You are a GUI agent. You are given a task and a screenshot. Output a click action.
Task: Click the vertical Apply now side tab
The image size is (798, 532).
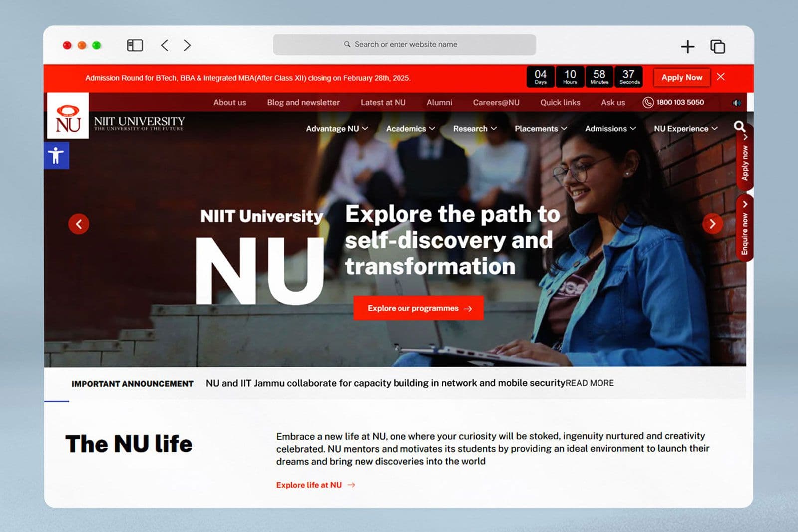tap(745, 159)
